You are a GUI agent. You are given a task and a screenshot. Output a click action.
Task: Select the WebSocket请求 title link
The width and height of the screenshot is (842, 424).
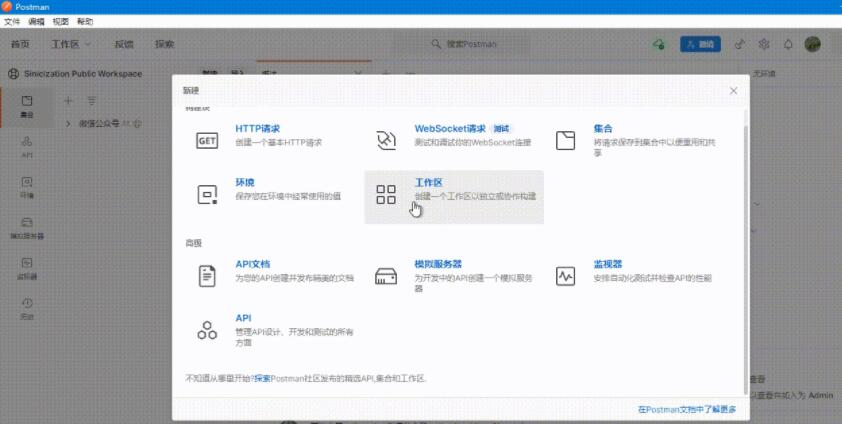(x=450, y=129)
